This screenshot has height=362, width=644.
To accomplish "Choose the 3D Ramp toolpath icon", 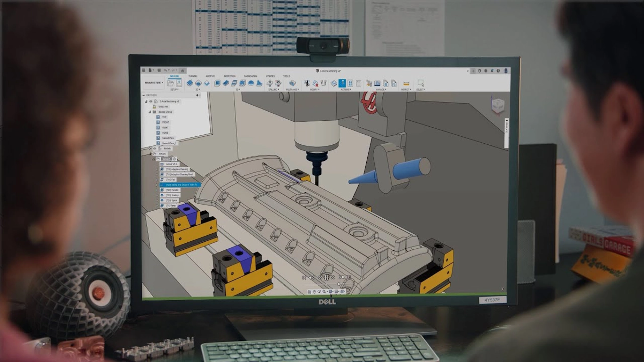I will point(259,83).
